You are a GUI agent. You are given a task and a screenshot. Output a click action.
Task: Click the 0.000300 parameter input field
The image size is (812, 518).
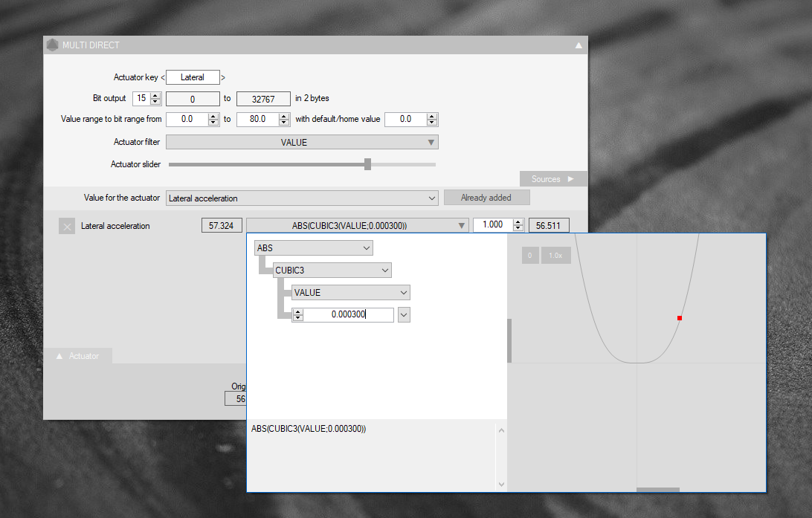point(349,314)
